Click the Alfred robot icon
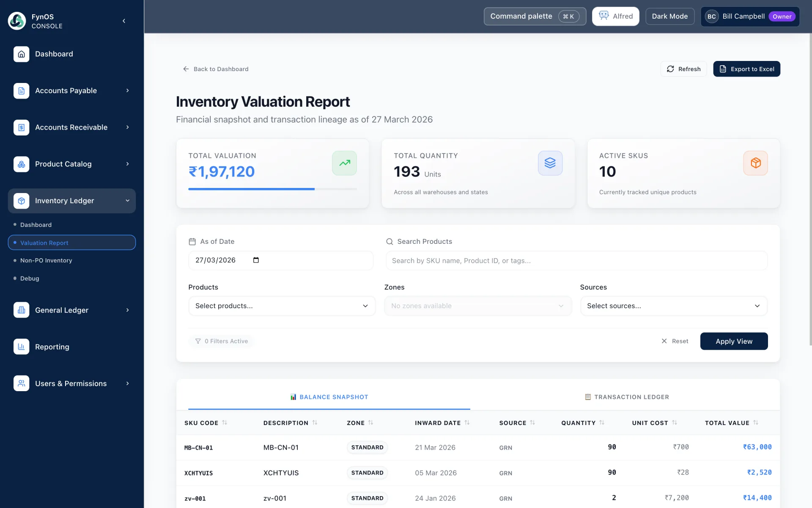 click(604, 16)
